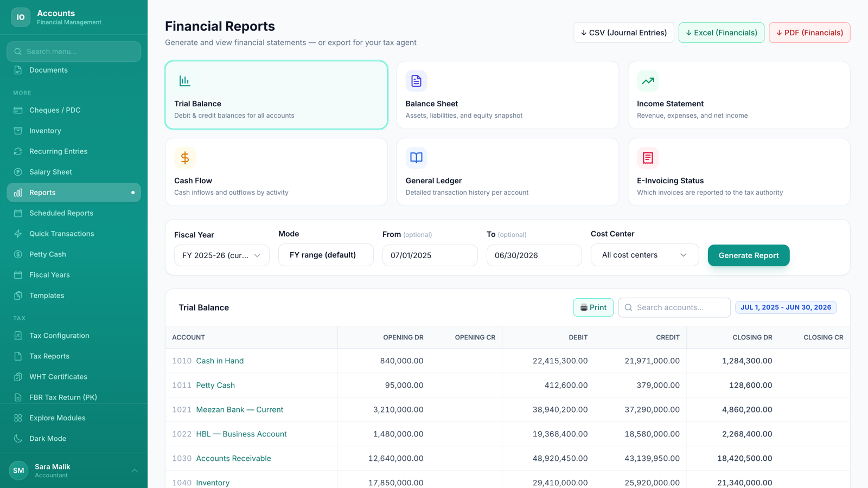Click the Documents icon in the sidebar
Viewport: 868px width, 488px height.
coord(18,70)
